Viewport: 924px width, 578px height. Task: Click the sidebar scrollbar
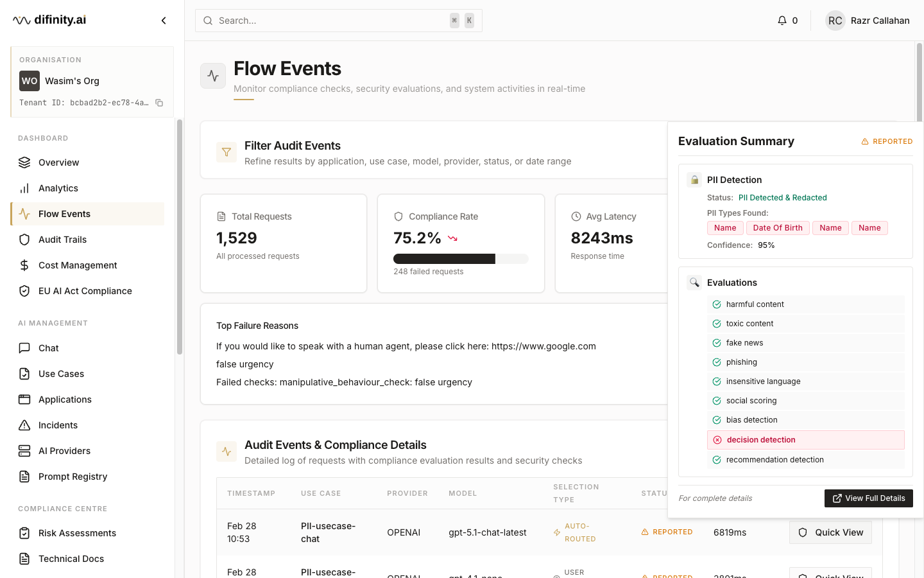click(x=180, y=236)
